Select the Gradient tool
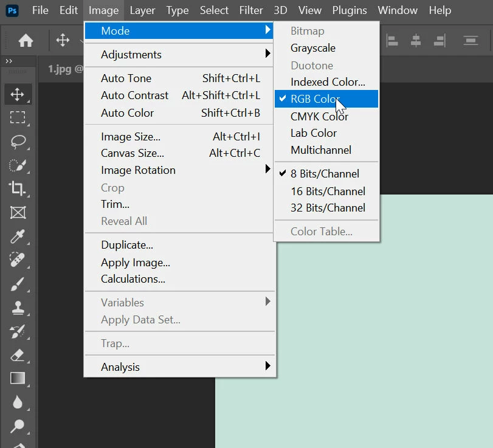This screenshot has height=448, width=493. pos(18,378)
